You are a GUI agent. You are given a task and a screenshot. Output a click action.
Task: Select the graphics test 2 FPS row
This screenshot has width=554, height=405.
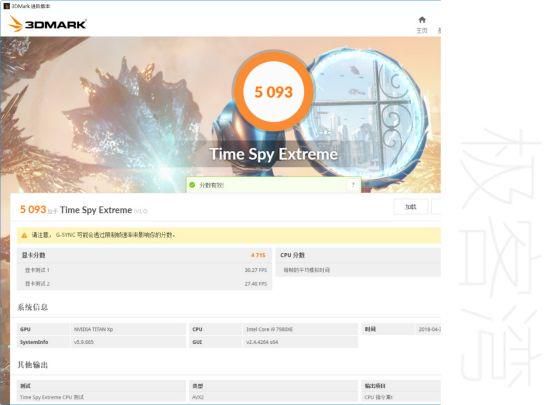point(145,284)
